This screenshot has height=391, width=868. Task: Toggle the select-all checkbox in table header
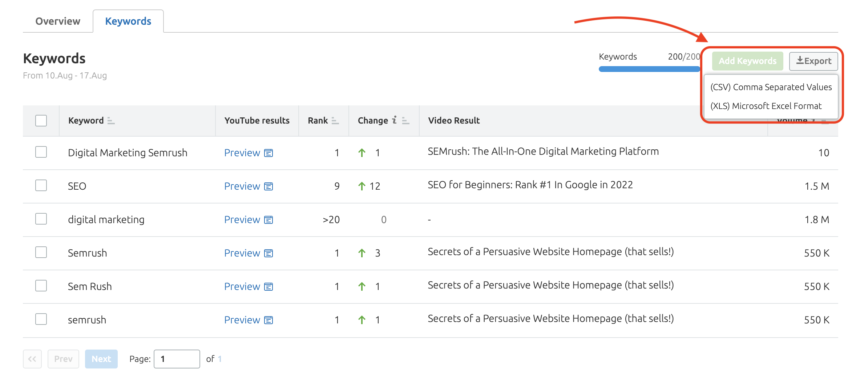[x=41, y=120]
